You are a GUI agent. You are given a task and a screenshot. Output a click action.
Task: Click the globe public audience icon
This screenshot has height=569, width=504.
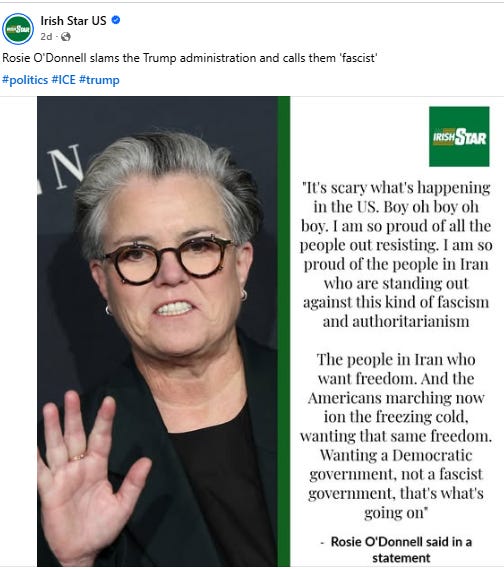pos(66,37)
